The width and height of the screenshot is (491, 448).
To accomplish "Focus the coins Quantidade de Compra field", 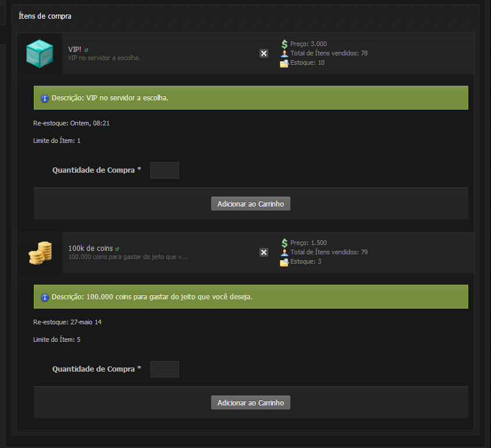I will pyautogui.click(x=164, y=369).
